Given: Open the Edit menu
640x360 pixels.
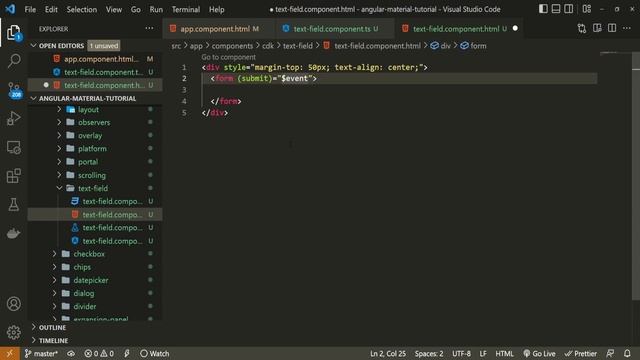Looking at the screenshot, I should [51, 9].
